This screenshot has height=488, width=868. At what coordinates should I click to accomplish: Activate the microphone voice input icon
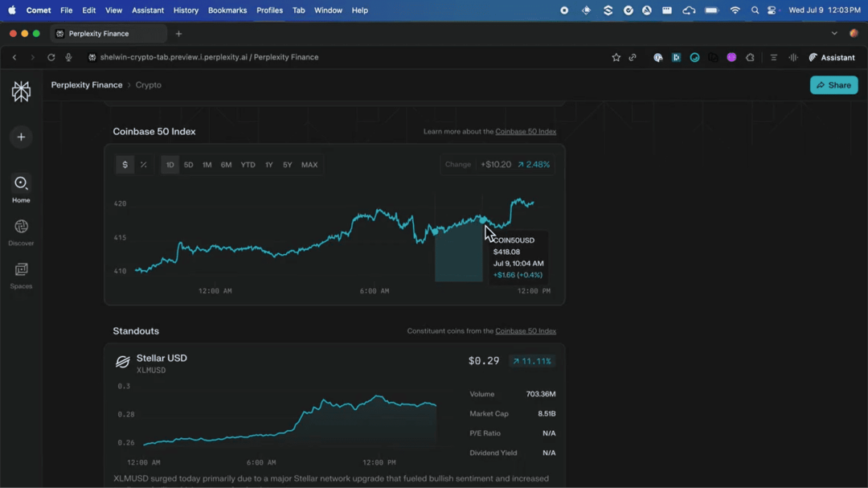tap(68, 57)
